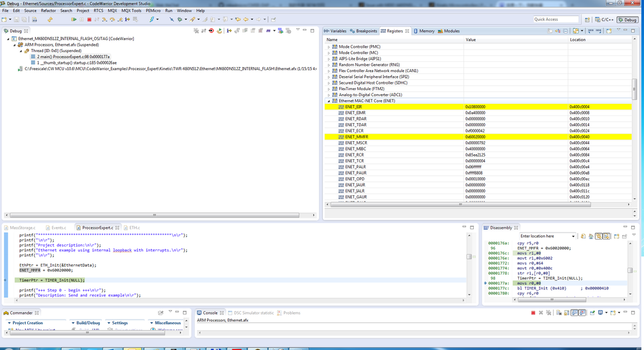Select __thumb_startup() startup.c:185 stack frame

pyautogui.click(x=73, y=63)
